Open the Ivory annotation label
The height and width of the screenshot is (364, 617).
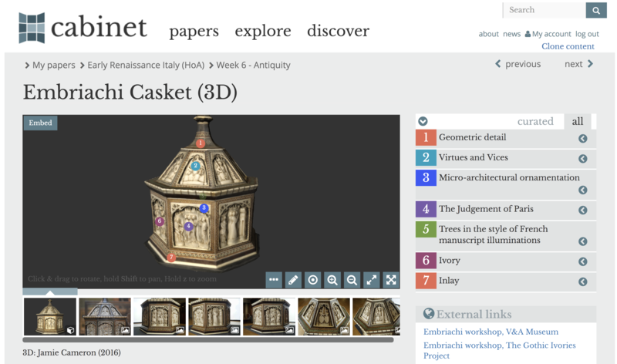(x=450, y=261)
